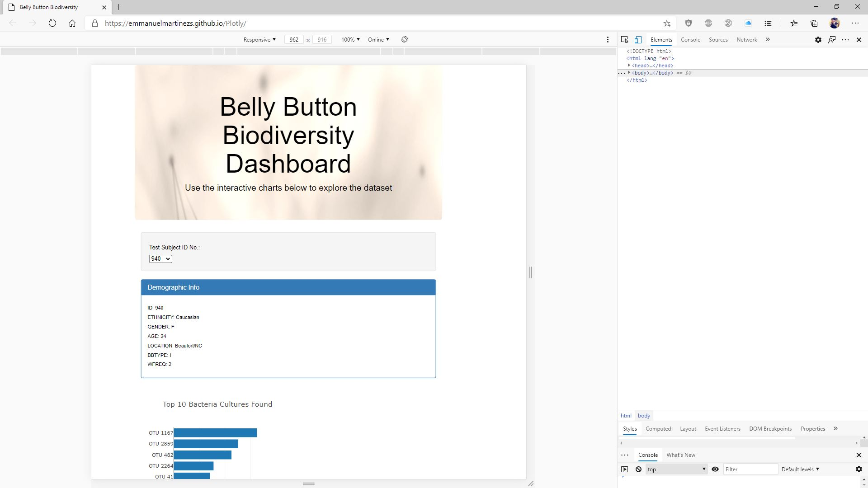This screenshot has width=868, height=488.
Task: Open browser favorites star icon
Action: 666,23
